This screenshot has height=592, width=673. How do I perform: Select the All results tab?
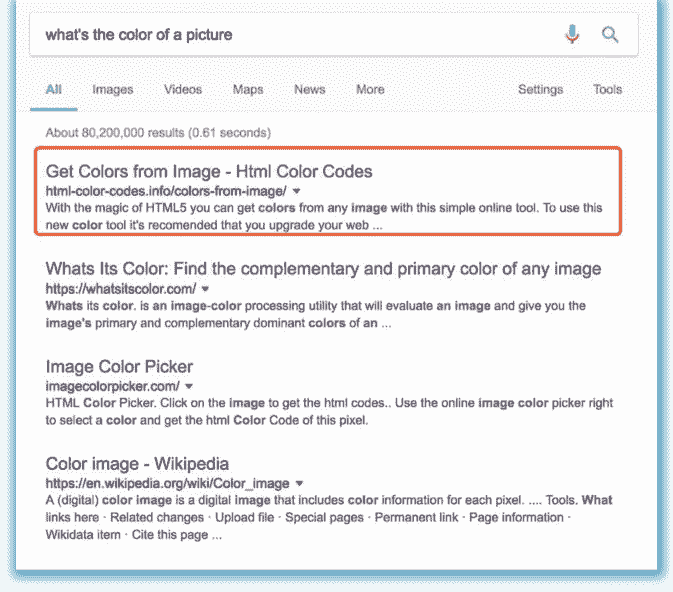pyautogui.click(x=54, y=89)
